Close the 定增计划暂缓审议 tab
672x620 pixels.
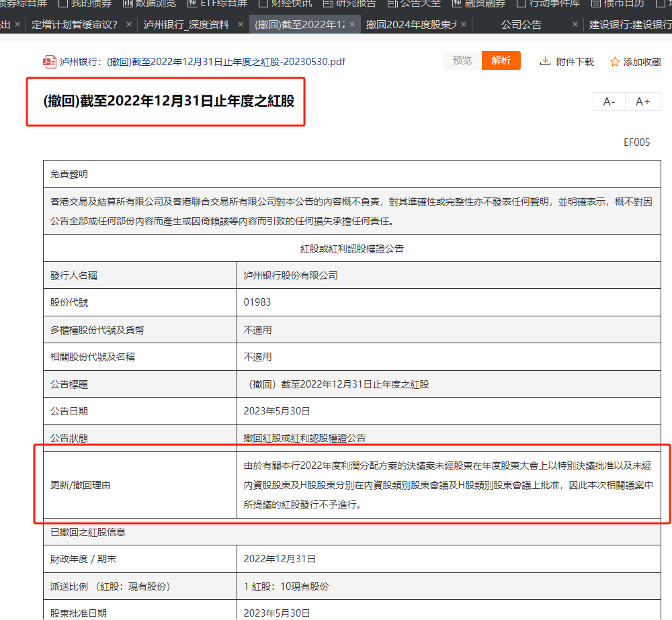128,25
